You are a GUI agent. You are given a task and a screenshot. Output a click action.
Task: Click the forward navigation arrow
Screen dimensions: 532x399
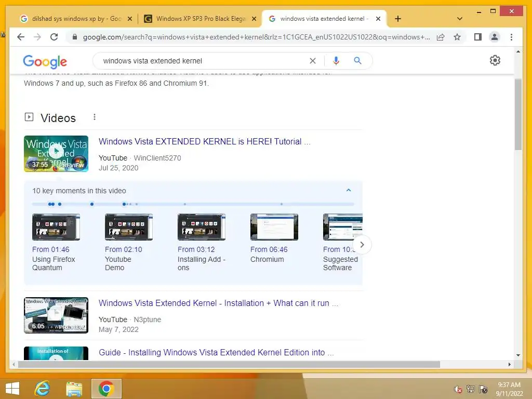click(x=37, y=37)
